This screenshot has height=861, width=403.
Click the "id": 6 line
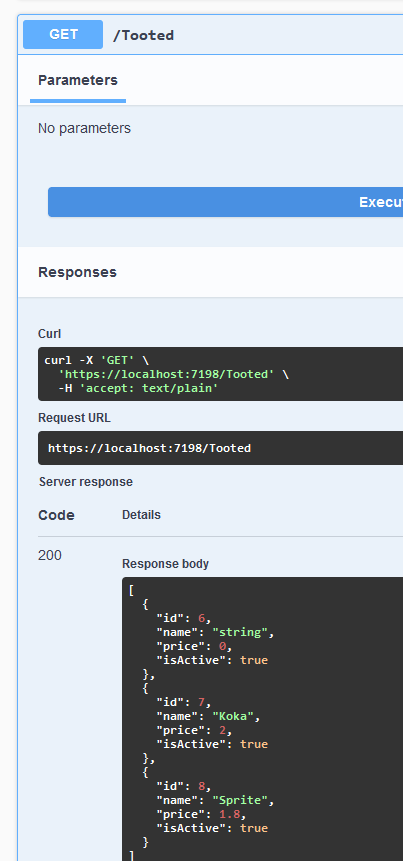point(183,618)
